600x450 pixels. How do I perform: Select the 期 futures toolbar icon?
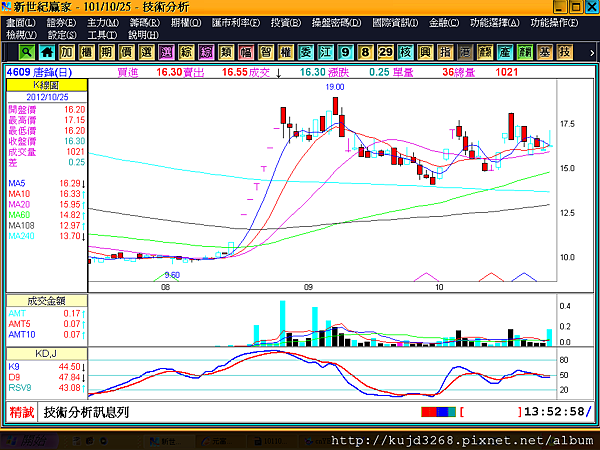point(106,52)
